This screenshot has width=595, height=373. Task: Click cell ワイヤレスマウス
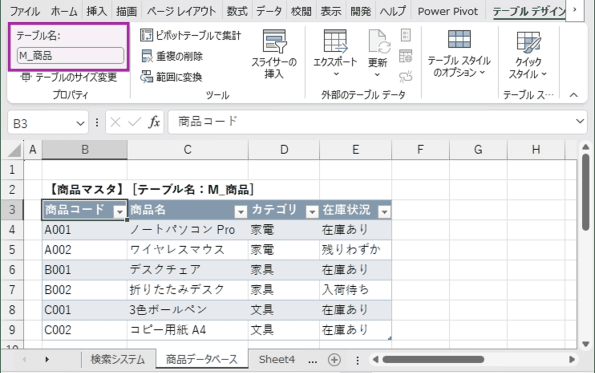click(188, 250)
